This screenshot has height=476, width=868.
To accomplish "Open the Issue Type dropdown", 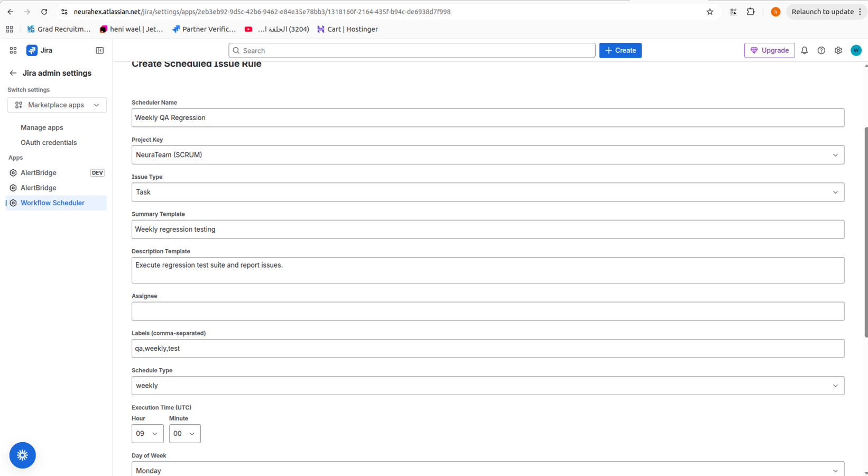I will pos(487,192).
